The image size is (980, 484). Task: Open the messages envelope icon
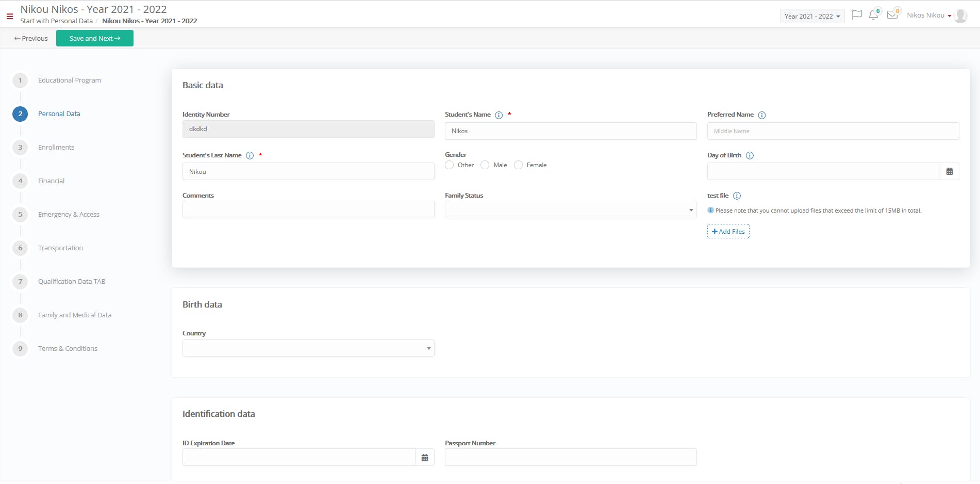[x=892, y=15]
